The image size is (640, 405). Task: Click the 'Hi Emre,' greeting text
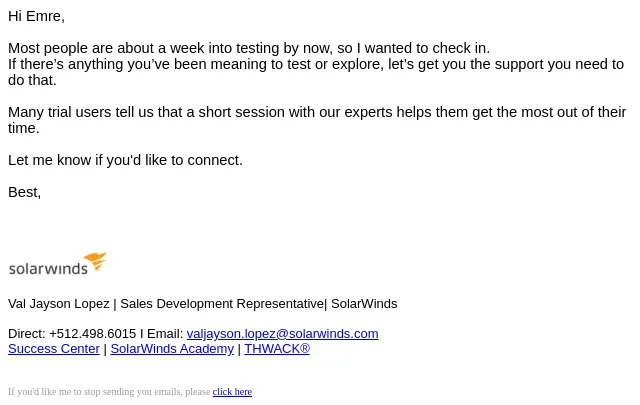click(36, 16)
